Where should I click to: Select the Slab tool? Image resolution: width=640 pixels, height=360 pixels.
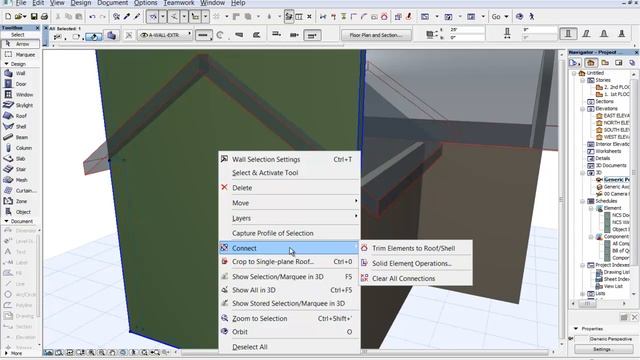click(20, 158)
